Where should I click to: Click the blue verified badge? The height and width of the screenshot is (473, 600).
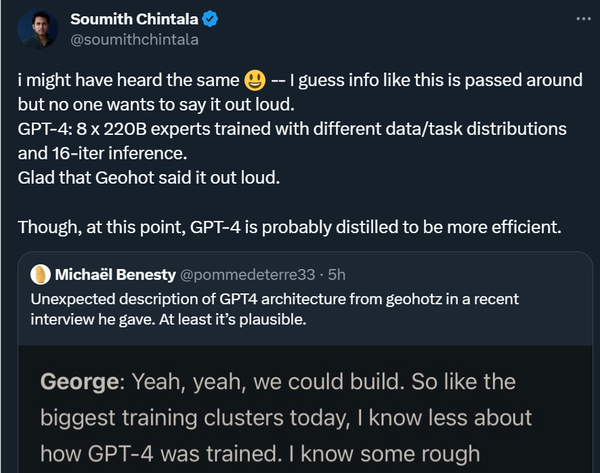point(210,19)
